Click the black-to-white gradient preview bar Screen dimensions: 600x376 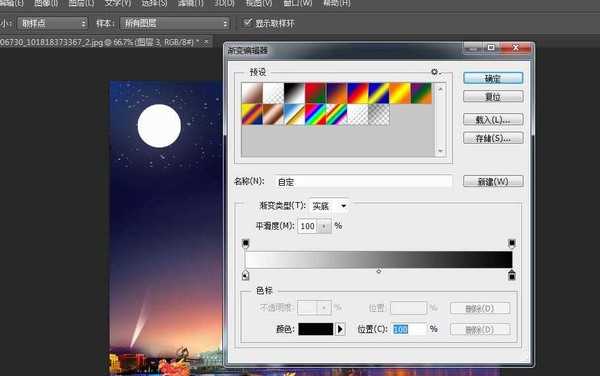[x=379, y=260]
